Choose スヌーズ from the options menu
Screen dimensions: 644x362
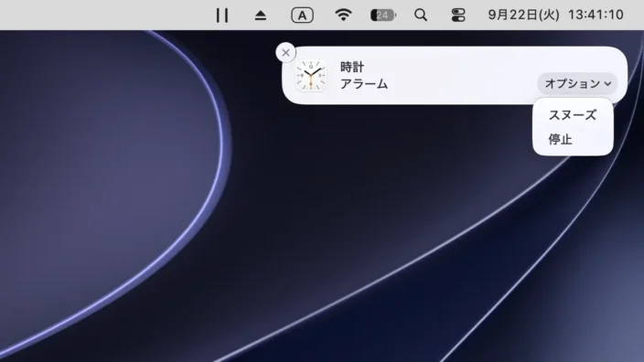(x=573, y=115)
